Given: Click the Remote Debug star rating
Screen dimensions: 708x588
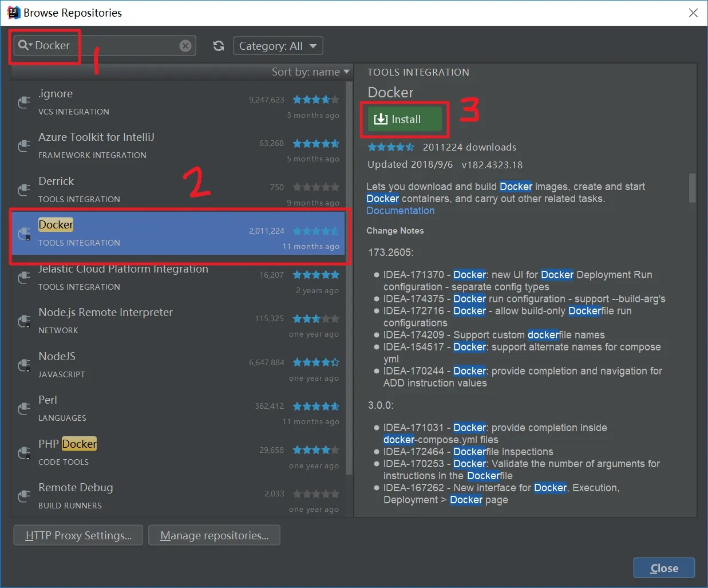Looking at the screenshot, I should 316,494.
